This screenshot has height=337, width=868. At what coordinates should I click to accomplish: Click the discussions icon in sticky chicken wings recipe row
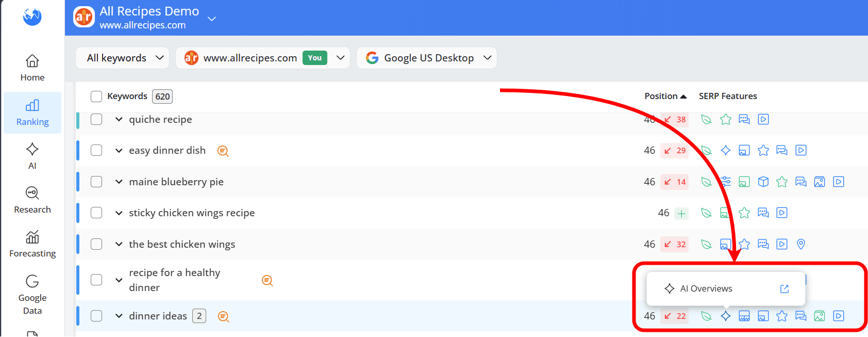pyautogui.click(x=763, y=213)
